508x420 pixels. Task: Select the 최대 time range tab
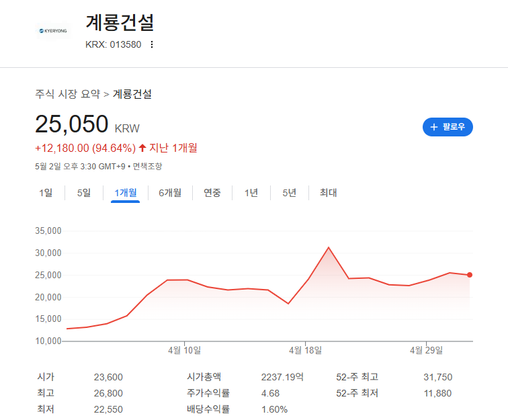[328, 193]
